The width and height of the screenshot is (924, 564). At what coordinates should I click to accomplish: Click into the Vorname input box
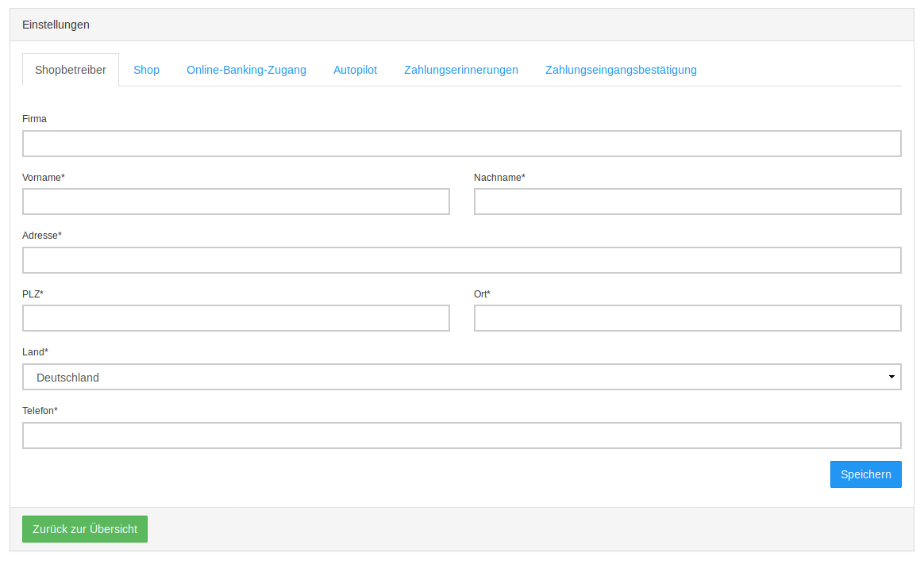tap(236, 201)
